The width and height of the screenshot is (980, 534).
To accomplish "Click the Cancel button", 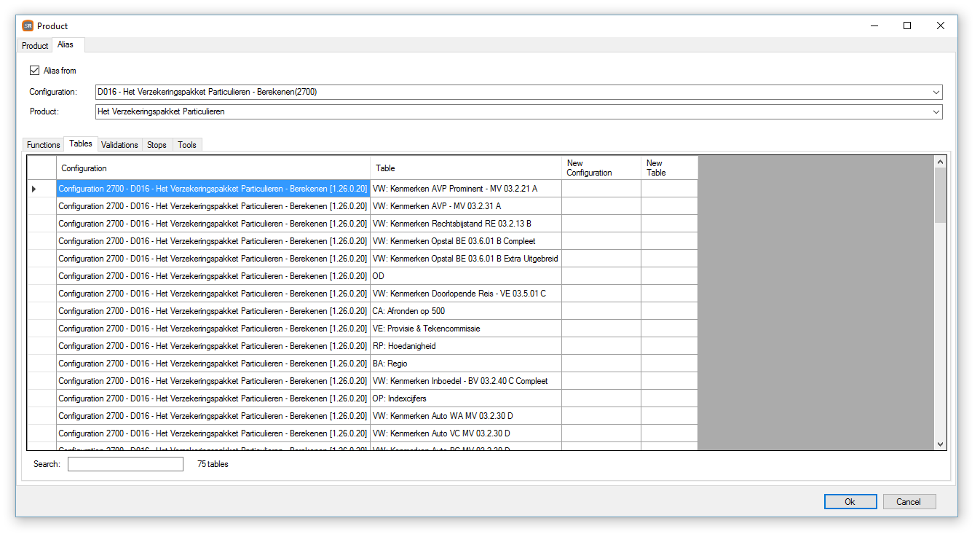I will click(x=909, y=502).
